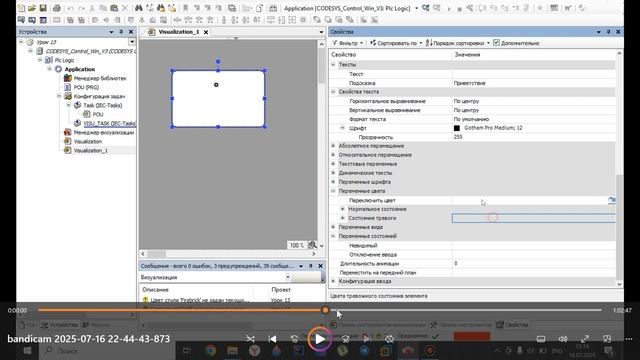Expand the Состояние тревоги node
This screenshot has height=360, width=640.
coord(342,218)
